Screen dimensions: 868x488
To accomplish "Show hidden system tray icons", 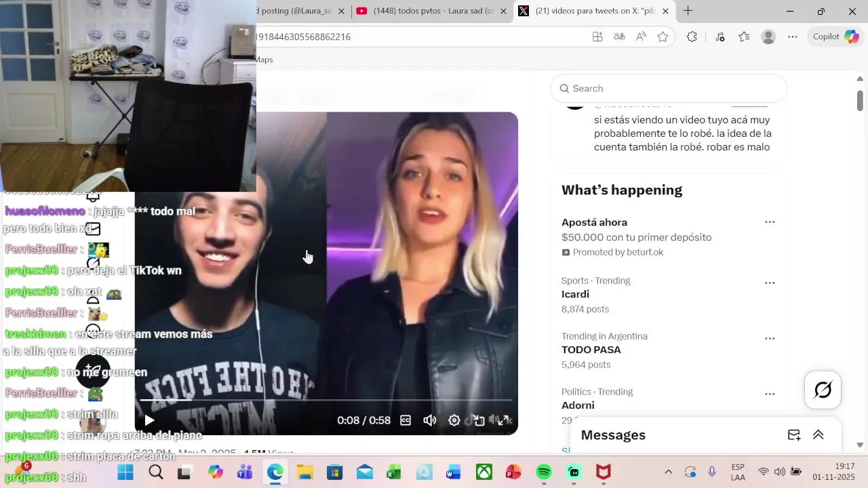I will click(668, 472).
